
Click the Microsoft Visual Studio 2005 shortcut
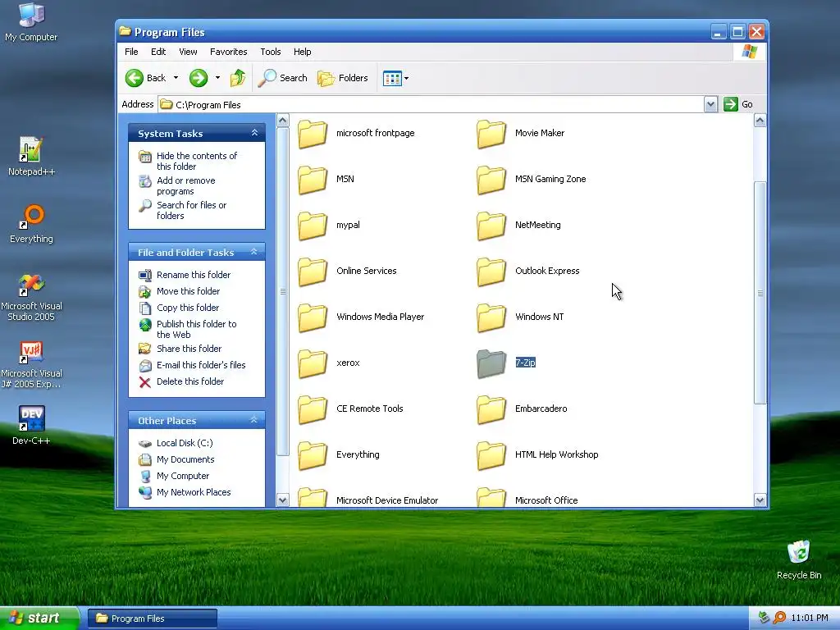click(31, 297)
